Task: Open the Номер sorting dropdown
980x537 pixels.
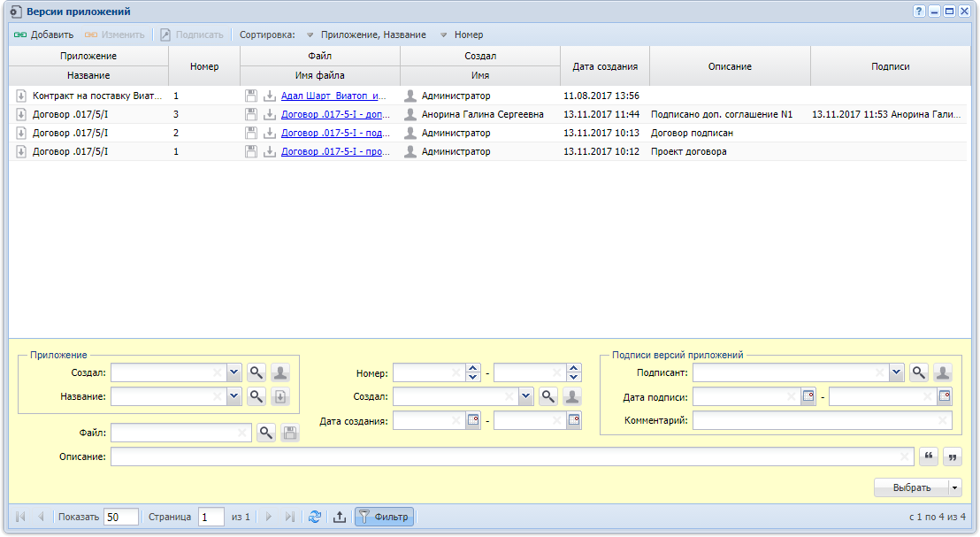Action: pyautogui.click(x=462, y=35)
